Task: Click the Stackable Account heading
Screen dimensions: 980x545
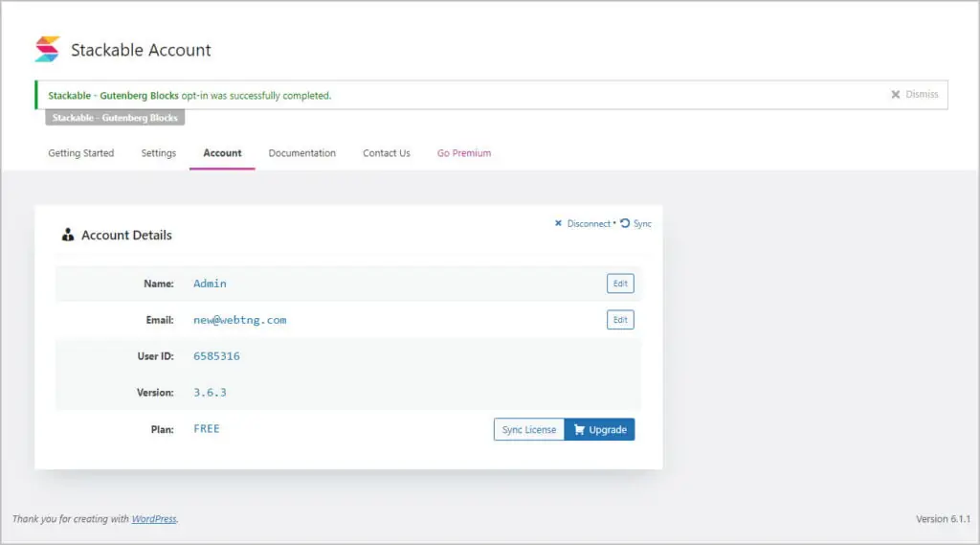Action: pyautogui.click(x=141, y=50)
